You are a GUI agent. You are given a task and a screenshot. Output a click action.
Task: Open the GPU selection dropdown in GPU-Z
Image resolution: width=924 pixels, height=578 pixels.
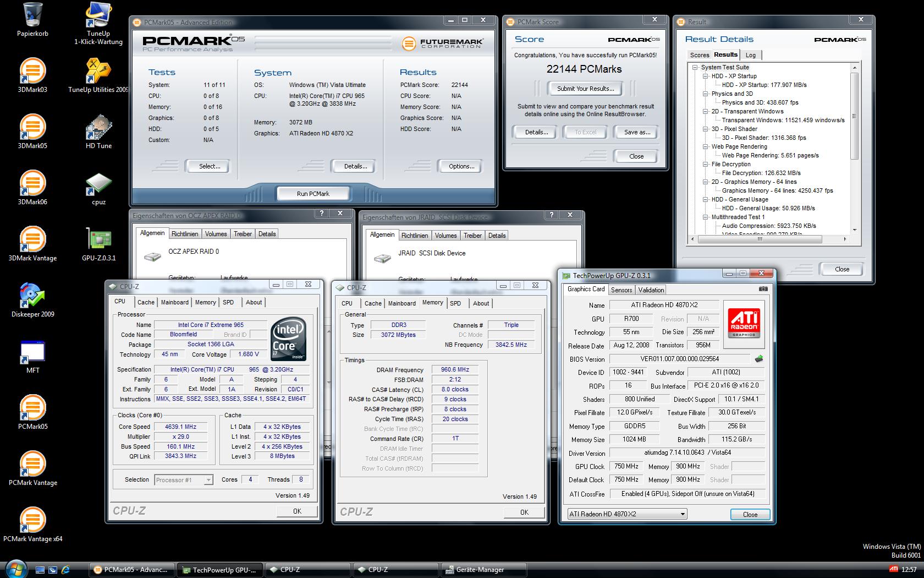(x=627, y=514)
